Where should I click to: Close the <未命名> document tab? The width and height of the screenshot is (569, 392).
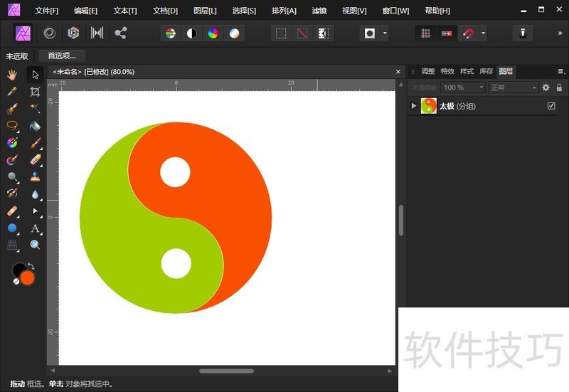click(398, 72)
